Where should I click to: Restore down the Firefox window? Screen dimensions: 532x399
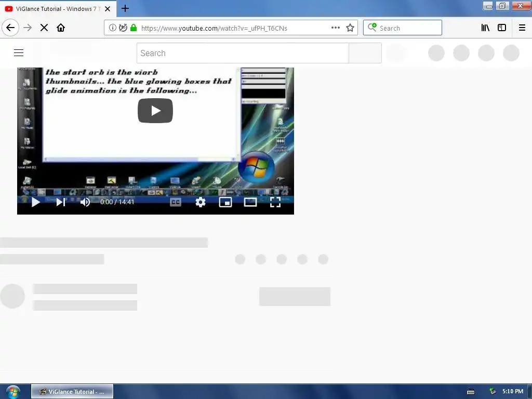[502, 6]
